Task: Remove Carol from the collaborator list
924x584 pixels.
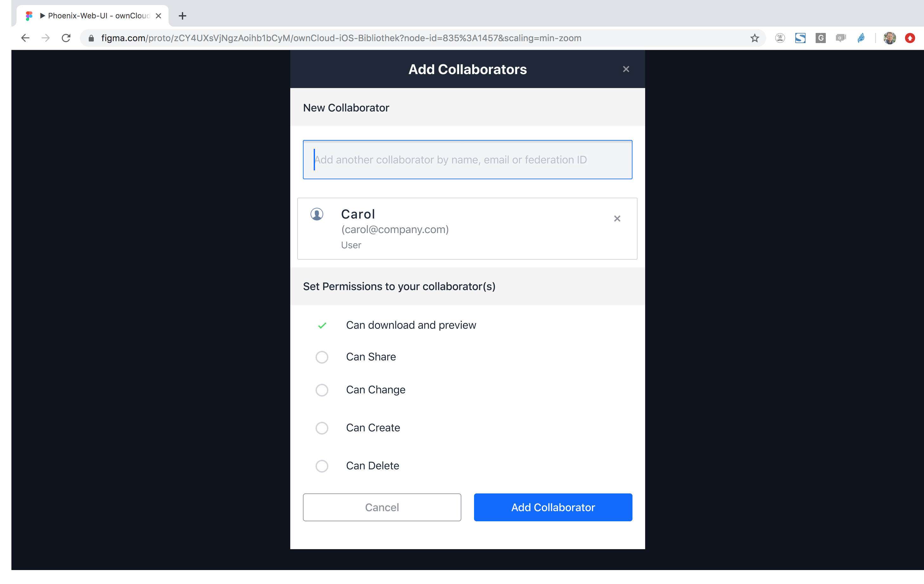Action: tap(617, 218)
